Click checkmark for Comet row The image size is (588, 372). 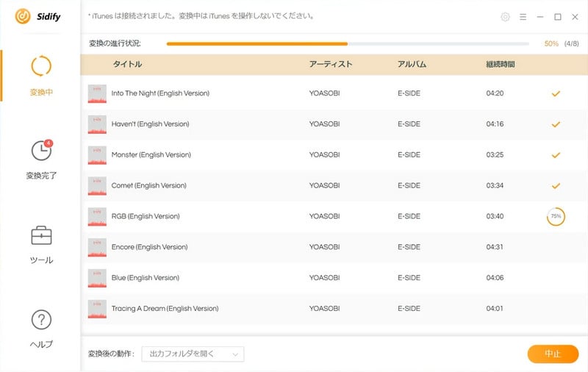coord(556,185)
